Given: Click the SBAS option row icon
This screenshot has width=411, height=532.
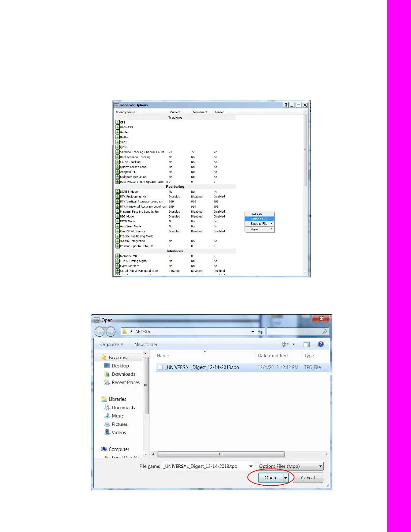Looking at the screenshot, I should coord(118,142).
